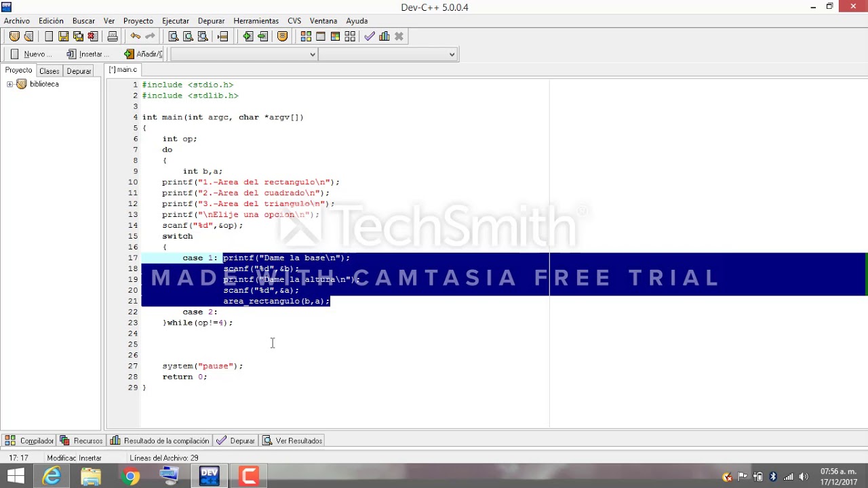Open the Proyecto menu in the menu bar
868x488 pixels.
(138, 21)
